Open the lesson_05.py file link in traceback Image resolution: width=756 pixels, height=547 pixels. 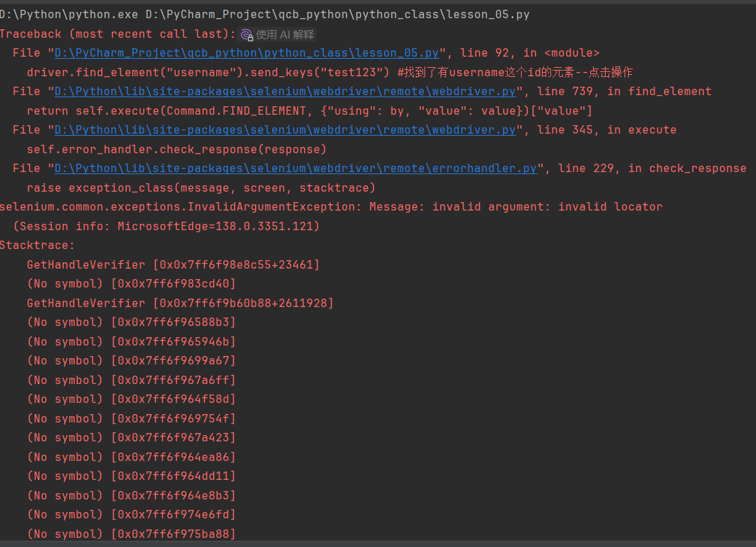[246, 53]
